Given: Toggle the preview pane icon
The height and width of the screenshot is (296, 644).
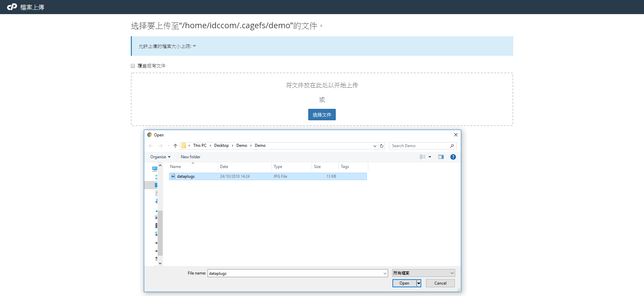Looking at the screenshot, I should tap(441, 157).
